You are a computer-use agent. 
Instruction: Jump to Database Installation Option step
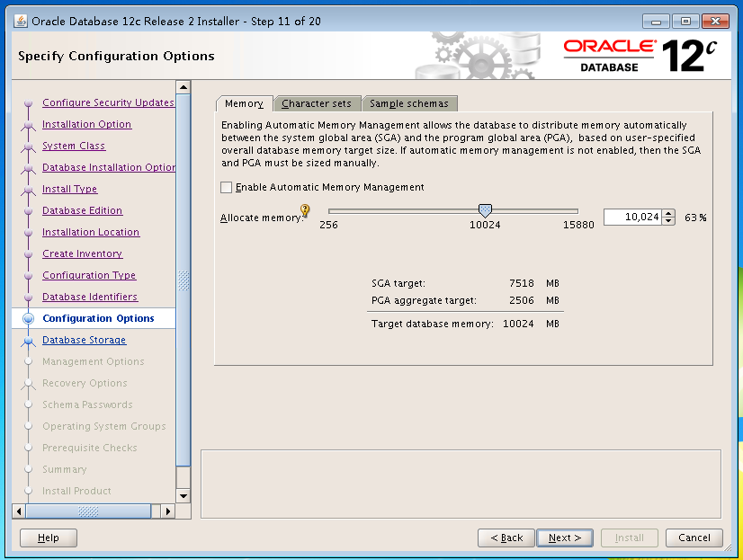click(x=109, y=167)
